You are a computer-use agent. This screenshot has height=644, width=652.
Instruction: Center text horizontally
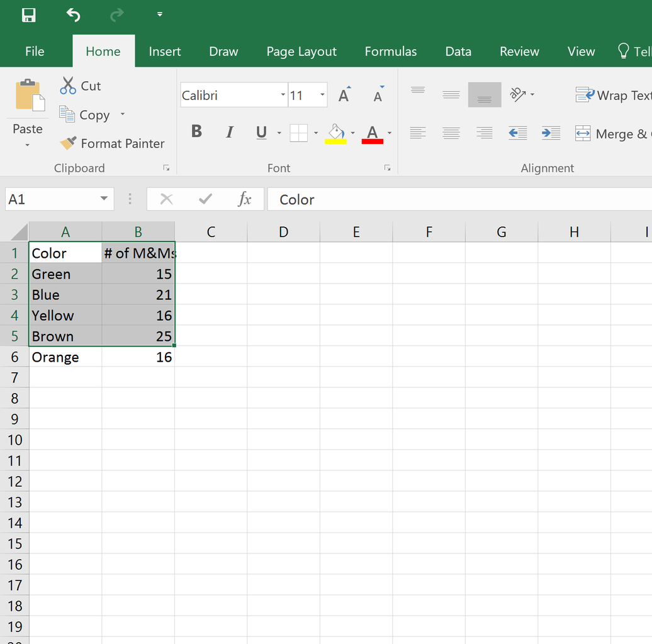click(451, 133)
